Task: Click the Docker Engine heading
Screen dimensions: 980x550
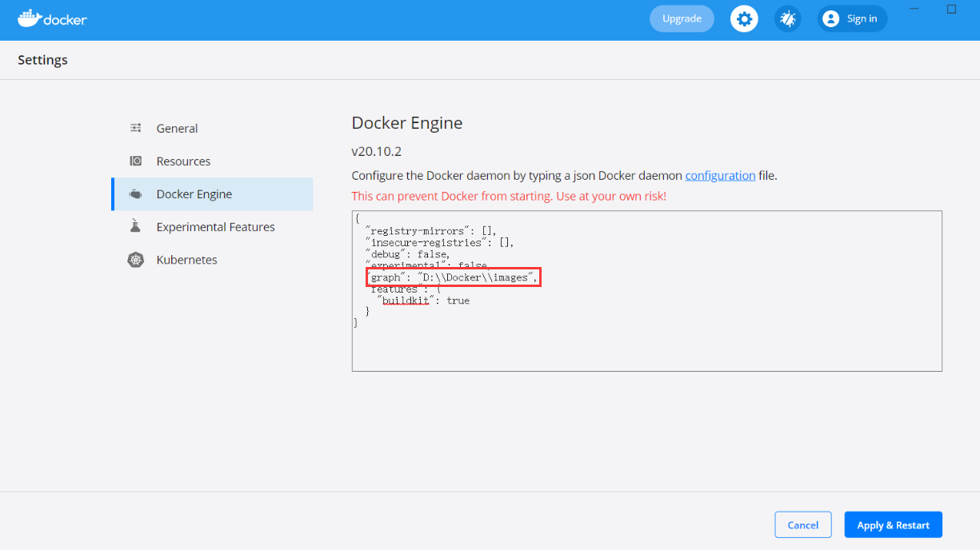Action: pos(407,123)
